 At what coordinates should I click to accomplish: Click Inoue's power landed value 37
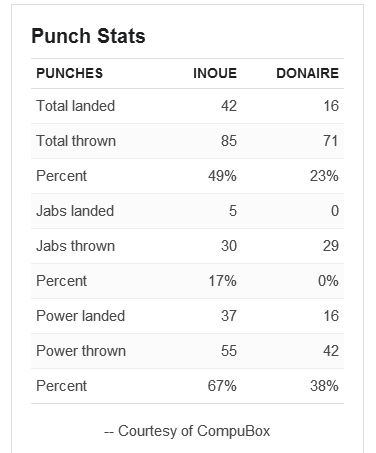(x=229, y=316)
